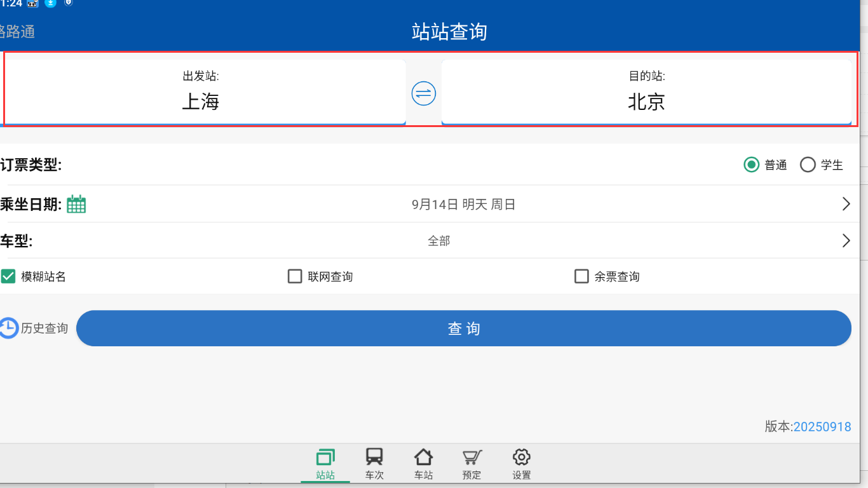Expand the 乘坐日期 row chevron
This screenshot has width=868, height=488.
[846, 204]
